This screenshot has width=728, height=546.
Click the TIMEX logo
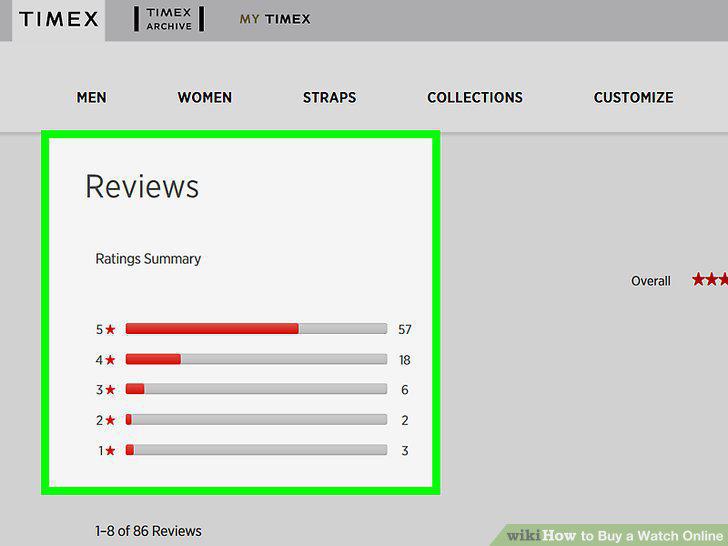(58, 20)
